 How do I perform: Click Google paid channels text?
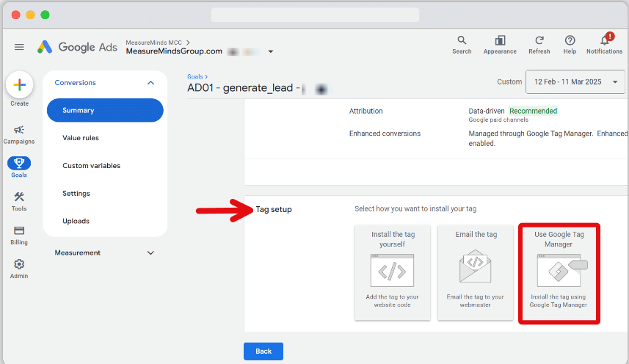498,120
